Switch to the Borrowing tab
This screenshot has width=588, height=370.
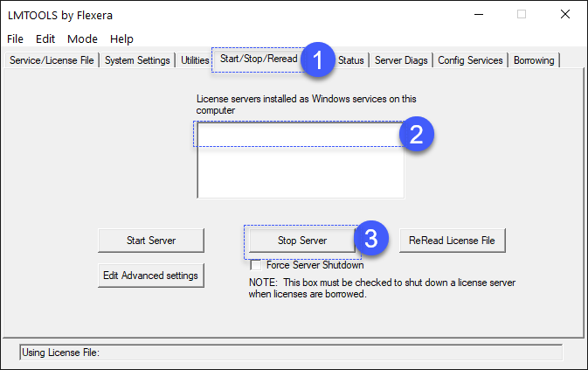coord(534,60)
